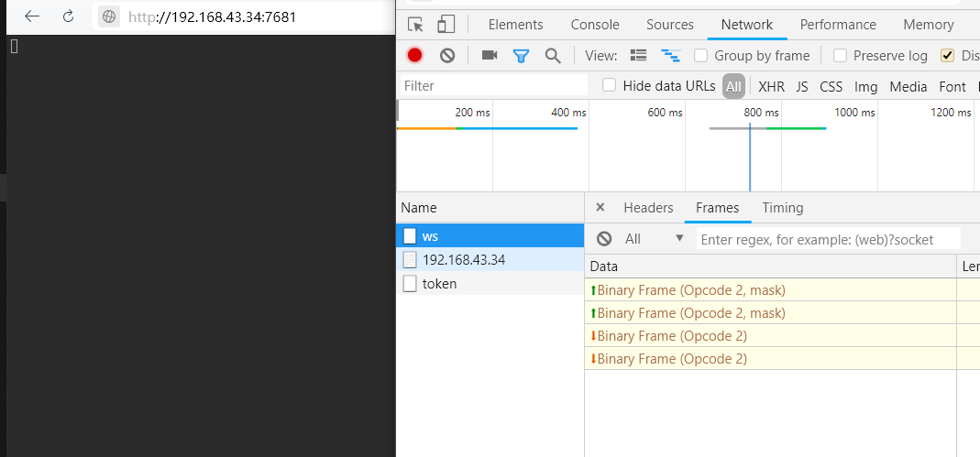Screen dimensions: 980x457
Task: Click the site info globe icon
Action: (109, 16)
